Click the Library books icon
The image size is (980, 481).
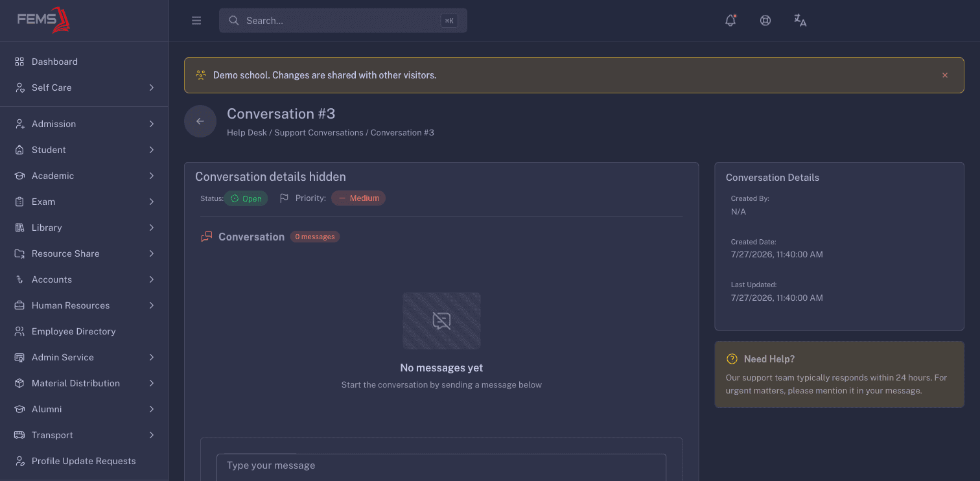pos(19,228)
